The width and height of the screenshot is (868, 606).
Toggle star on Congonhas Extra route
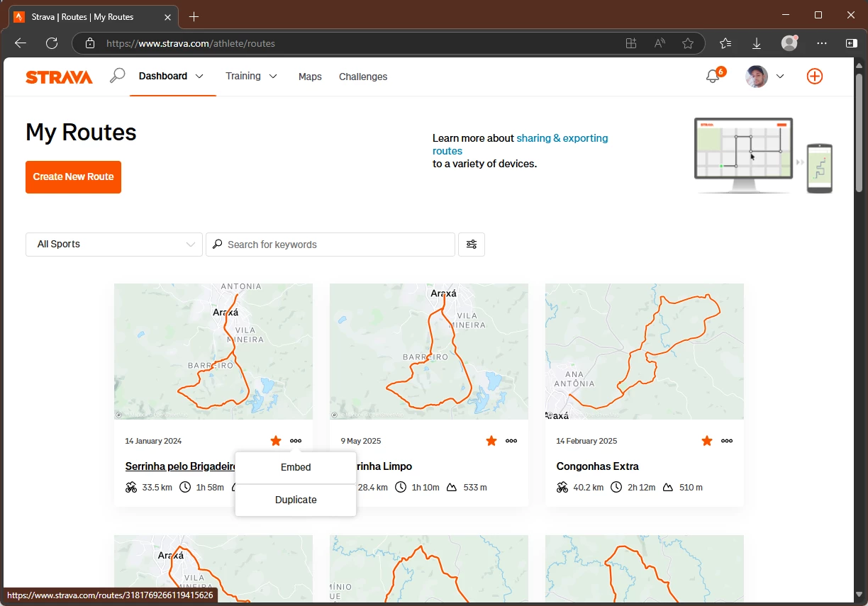[x=707, y=441]
